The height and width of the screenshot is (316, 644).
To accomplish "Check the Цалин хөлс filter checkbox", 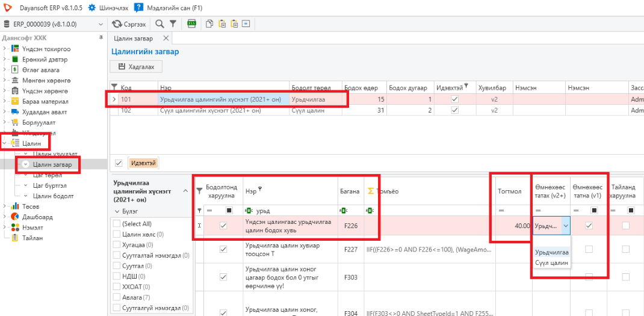I will (116, 234).
